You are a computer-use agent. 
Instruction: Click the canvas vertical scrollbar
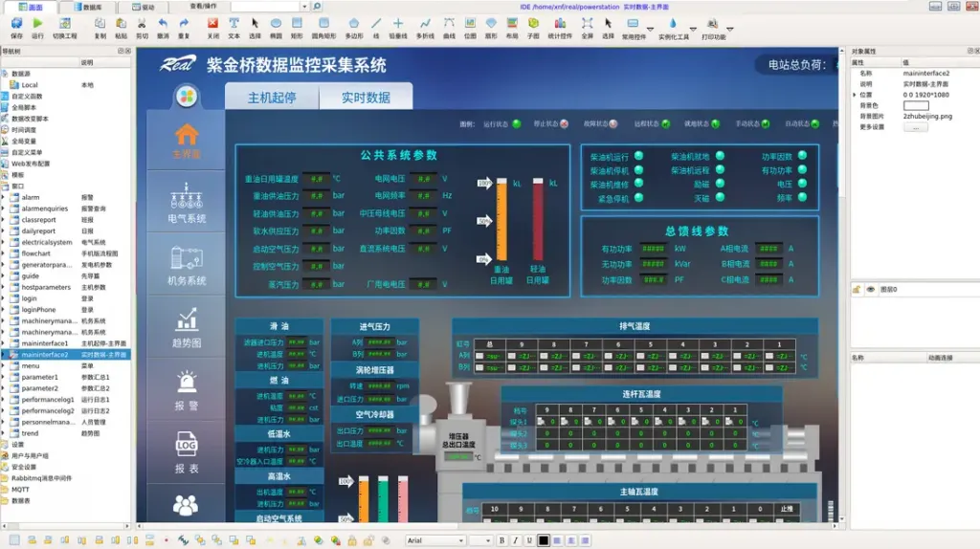(842, 284)
